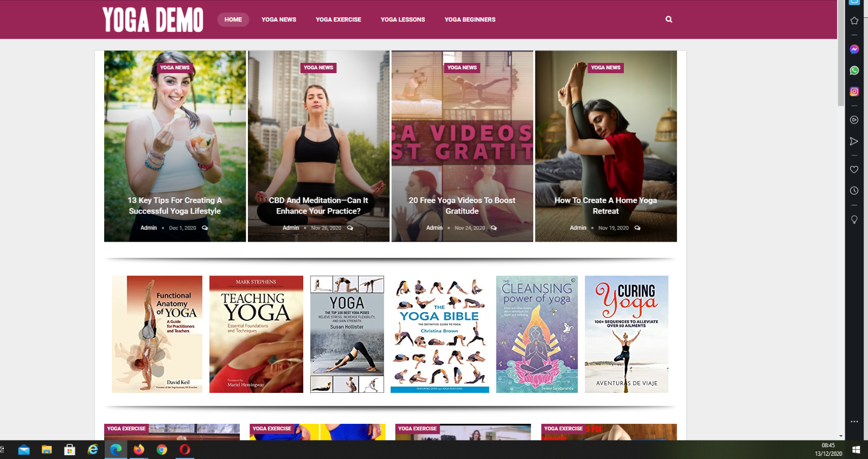
Task: Click Admin author link under CBD And Meditation post
Action: coord(291,228)
